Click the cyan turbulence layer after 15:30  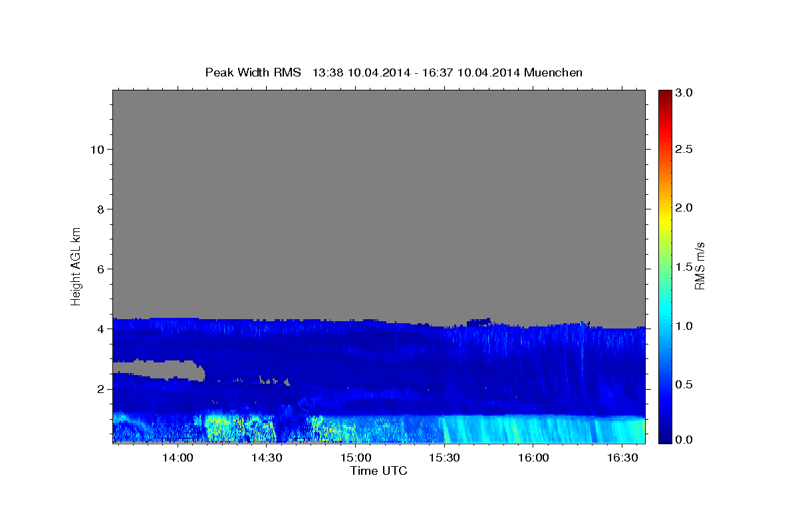[544, 430]
